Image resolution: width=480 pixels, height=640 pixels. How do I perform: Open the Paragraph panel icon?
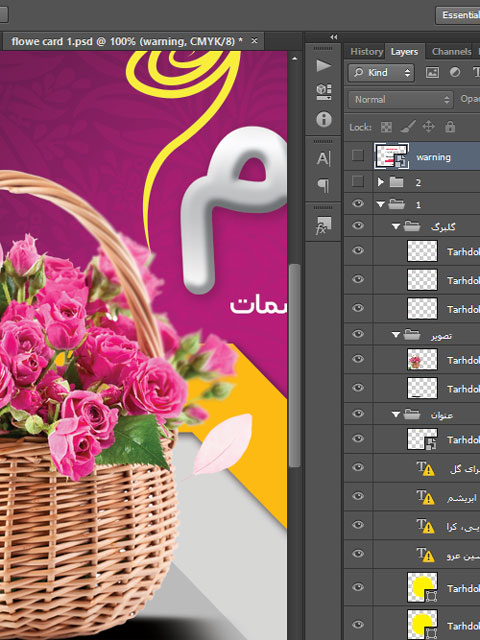[323, 185]
